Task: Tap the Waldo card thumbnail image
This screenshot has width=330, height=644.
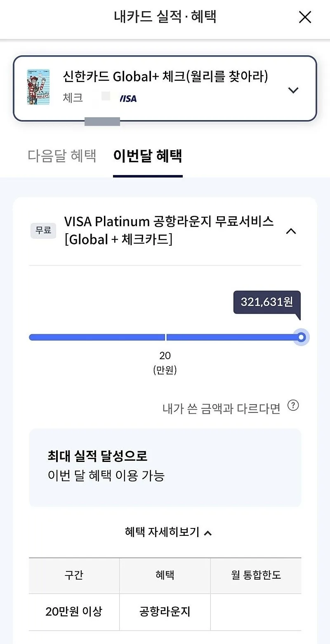Action: click(x=38, y=87)
